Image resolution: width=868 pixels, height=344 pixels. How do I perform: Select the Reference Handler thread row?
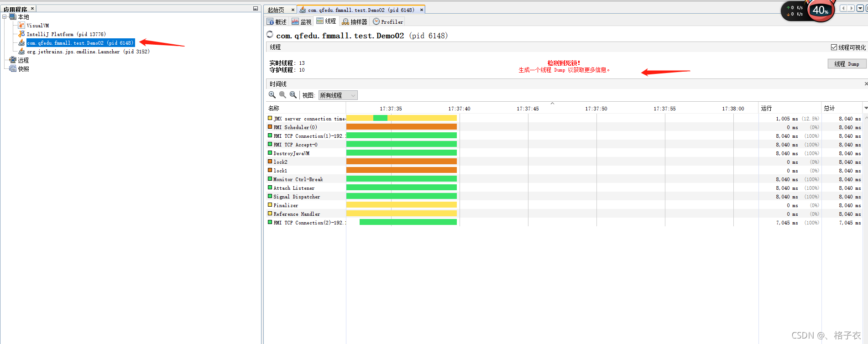(564, 214)
